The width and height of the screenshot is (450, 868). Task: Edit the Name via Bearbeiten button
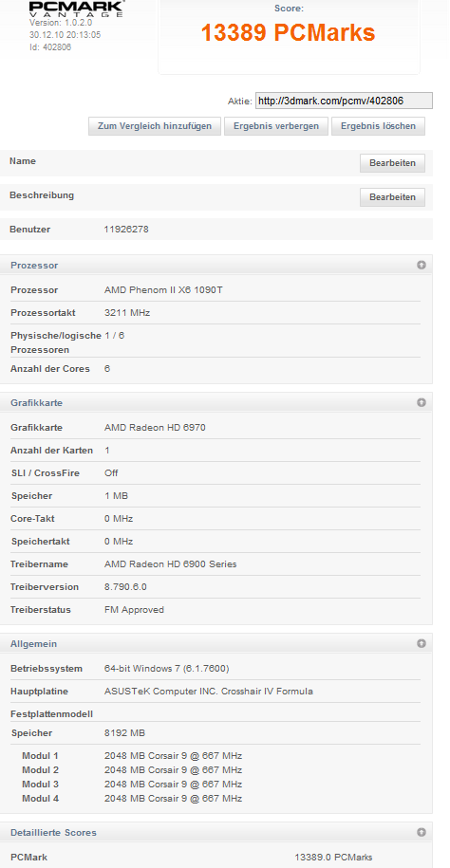click(392, 163)
